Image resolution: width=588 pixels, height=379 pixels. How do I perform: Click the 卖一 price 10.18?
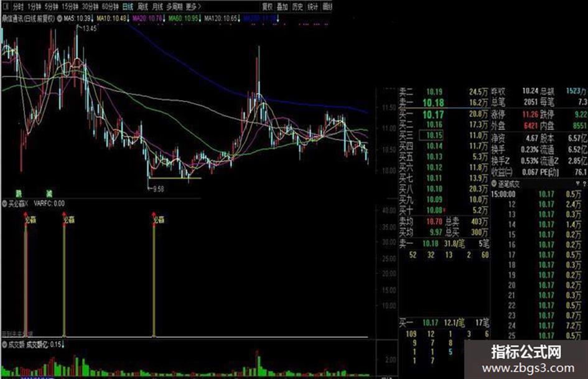(x=433, y=103)
